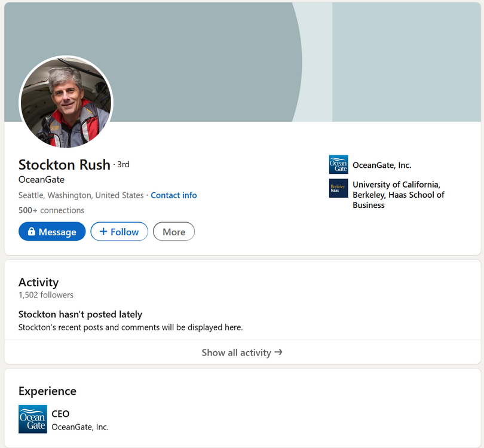Image resolution: width=484 pixels, height=448 pixels.
Task: Open the Contact info link
Action: pyautogui.click(x=173, y=195)
